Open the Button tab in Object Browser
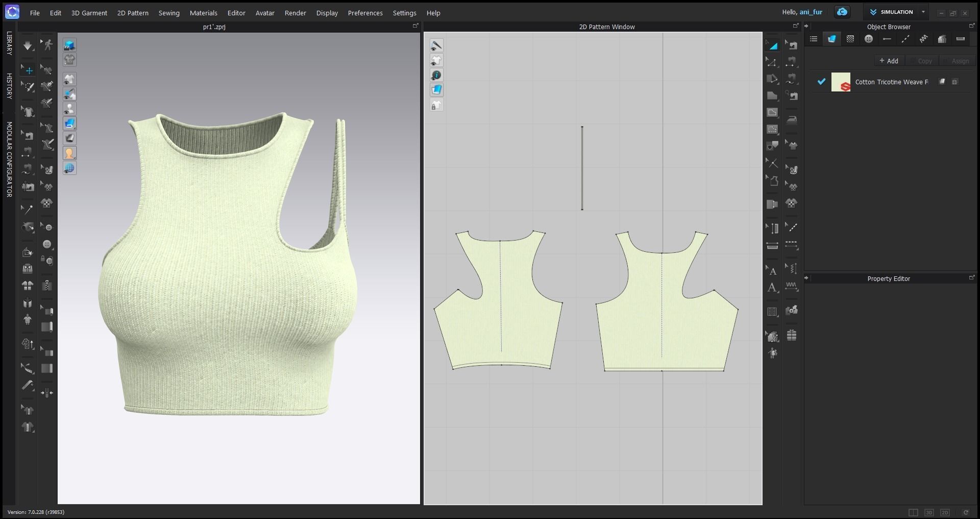 (x=868, y=39)
